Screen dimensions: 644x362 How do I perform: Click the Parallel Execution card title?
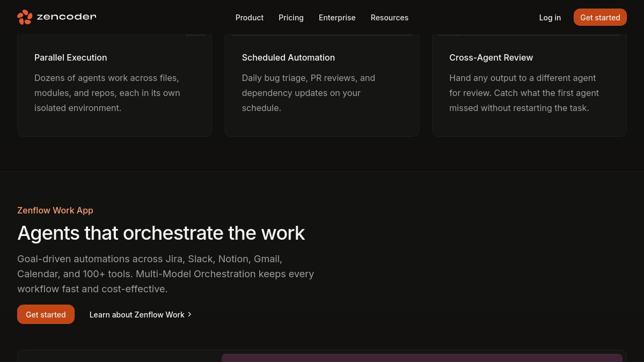(x=71, y=57)
